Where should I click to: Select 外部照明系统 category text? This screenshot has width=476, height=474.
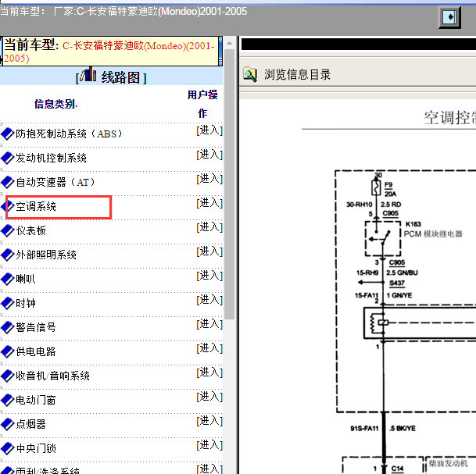pyautogui.click(x=46, y=255)
